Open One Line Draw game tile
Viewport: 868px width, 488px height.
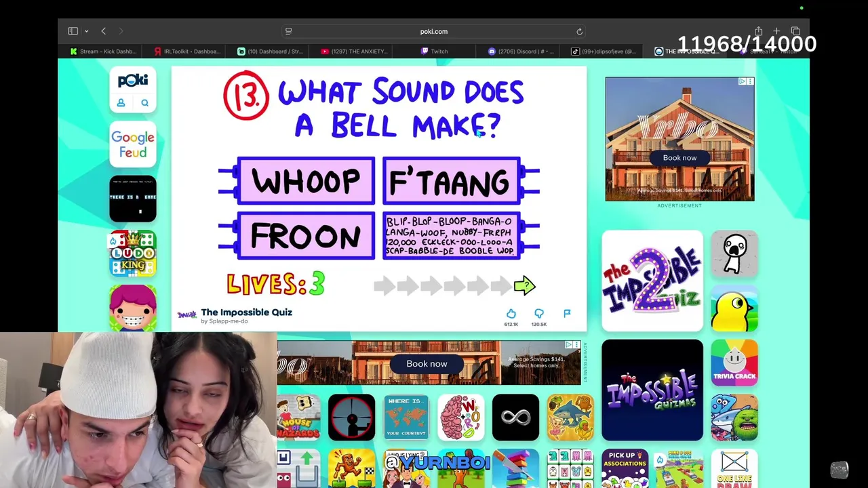(734, 468)
